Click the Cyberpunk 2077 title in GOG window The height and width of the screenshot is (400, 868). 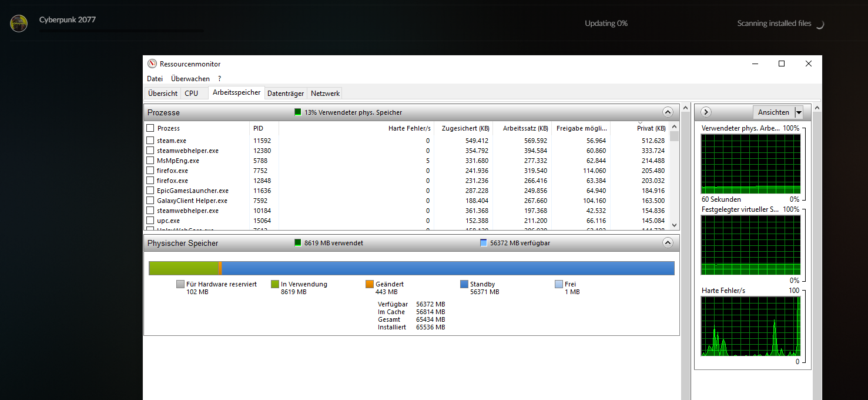pyautogui.click(x=68, y=19)
